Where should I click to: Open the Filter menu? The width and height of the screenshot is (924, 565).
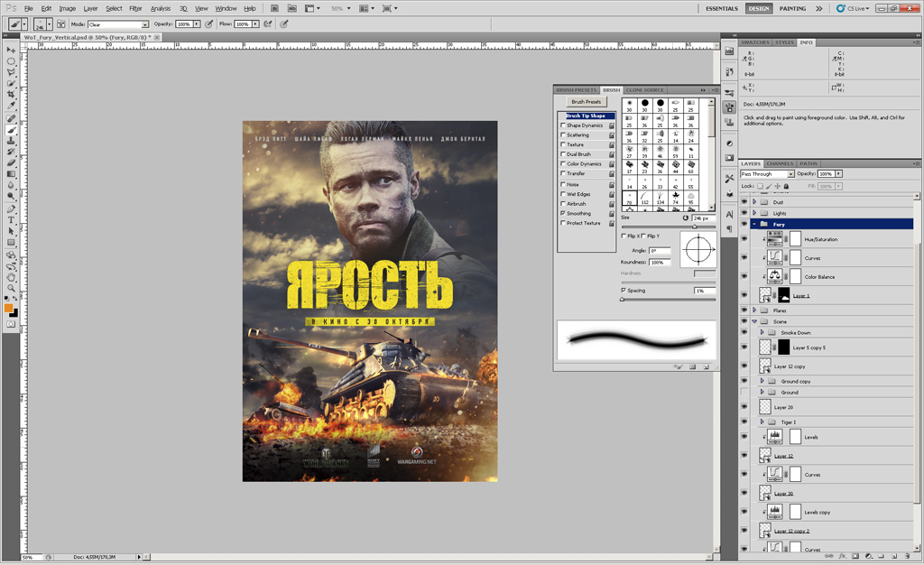pos(135,8)
